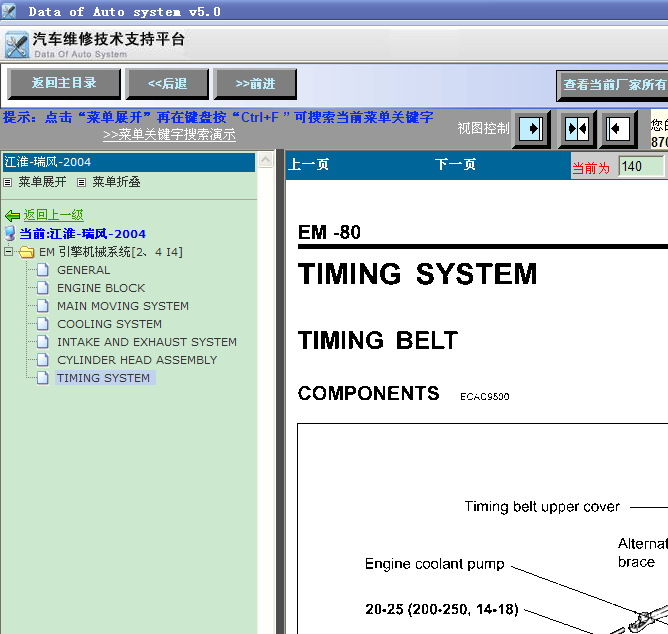Open MAIN MOVING SYSTEM tree item
The image size is (668, 634).
pyautogui.click(x=123, y=306)
